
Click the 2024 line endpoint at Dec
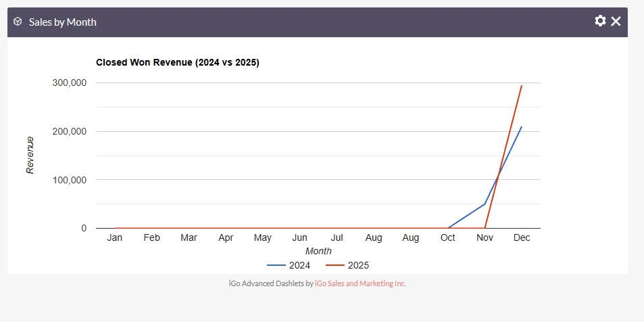pyautogui.click(x=521, y=127)
